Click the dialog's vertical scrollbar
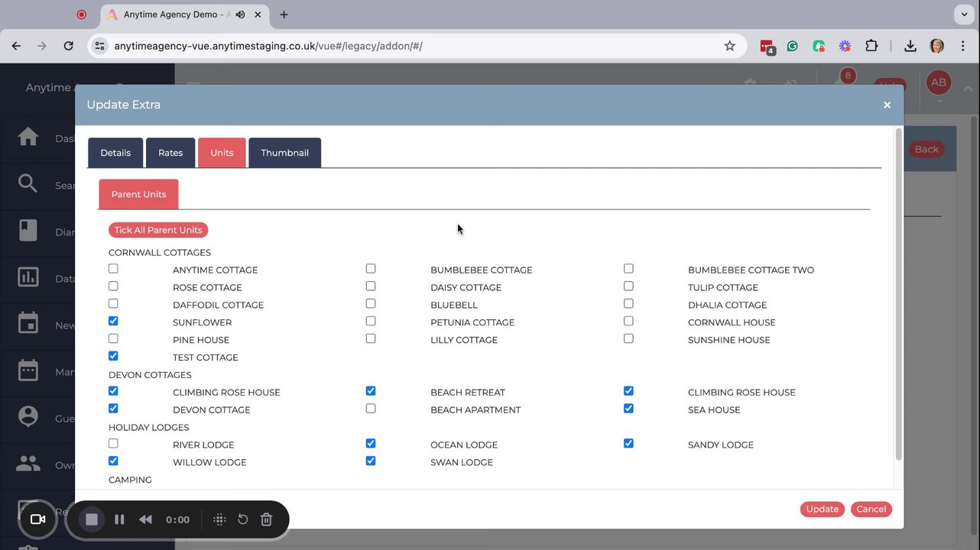The height and width of the screenshot is (550, 980). coord(898,294)
